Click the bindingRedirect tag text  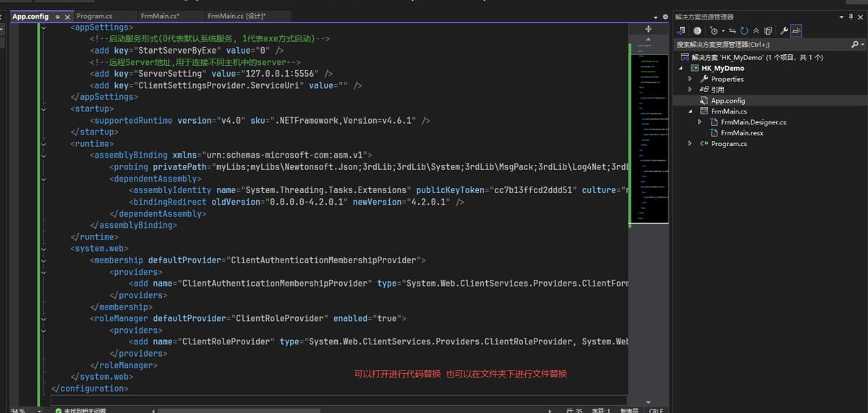(x=168, y=202)
